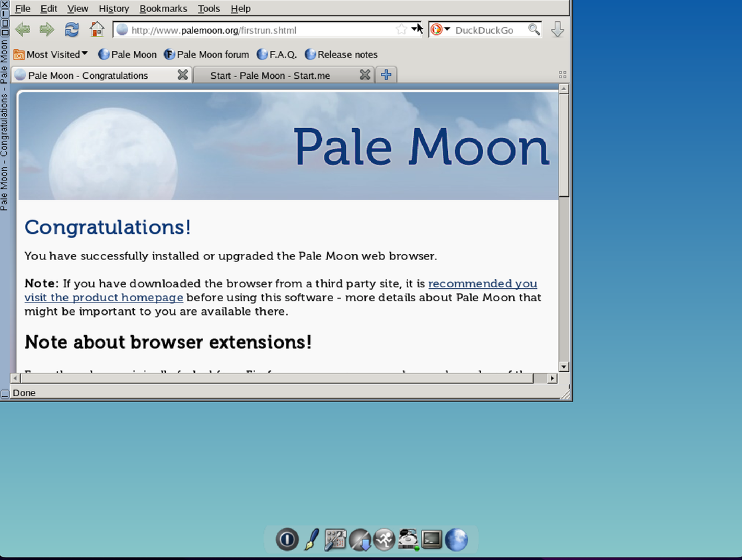This screenshot has height=560, width=742.
Task: Choose search engine via DuckDuckGo icon dropdown
Action: click(x=440, y=30)
